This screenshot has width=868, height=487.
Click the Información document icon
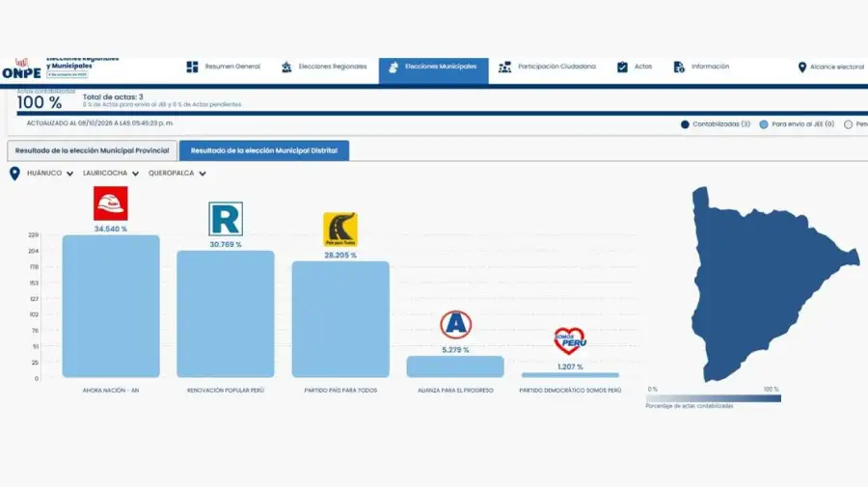click(x=679, y=67)
